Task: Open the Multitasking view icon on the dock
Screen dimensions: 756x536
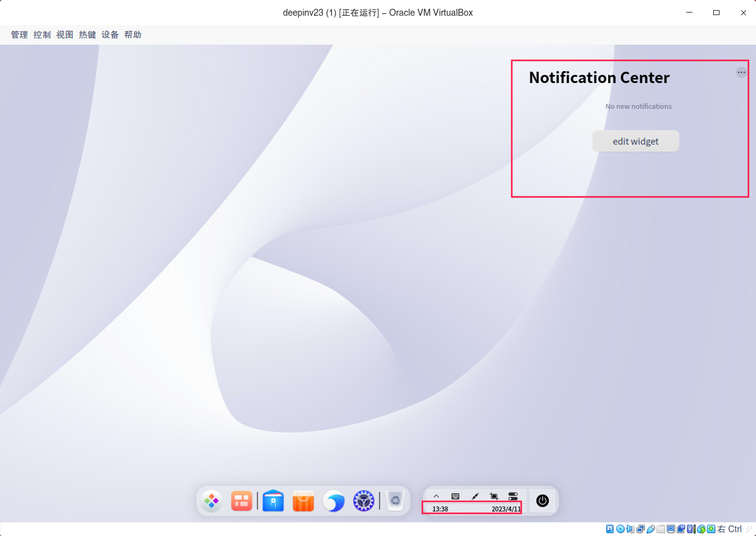Action: click(242, 501)
